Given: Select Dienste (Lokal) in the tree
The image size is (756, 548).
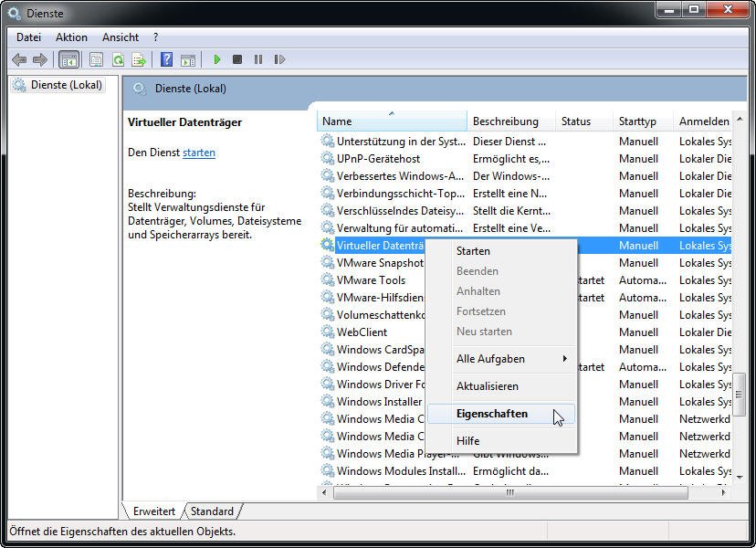Looking at the screenshot, I should point(66,85).
